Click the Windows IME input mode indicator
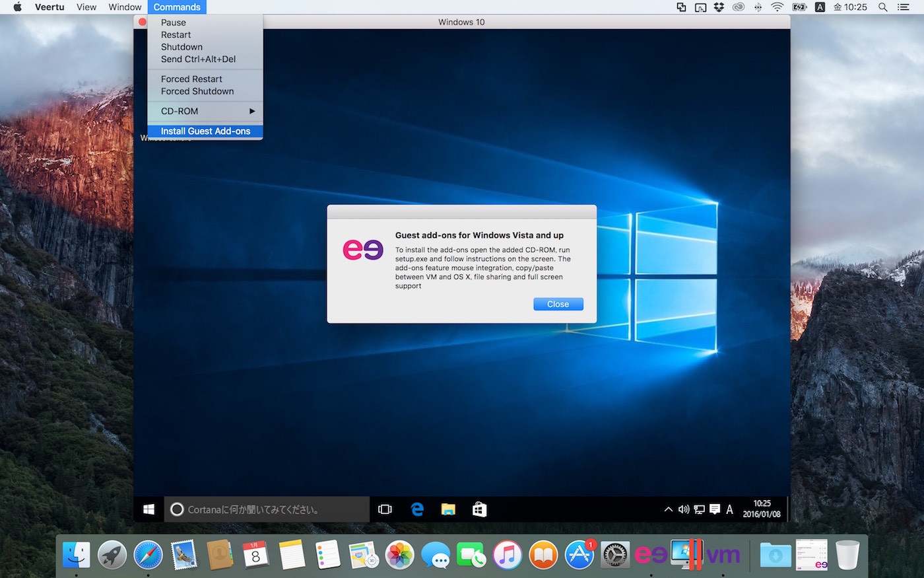Image resolution: width=924 pixels, height=578 pixels. (729, 509)
